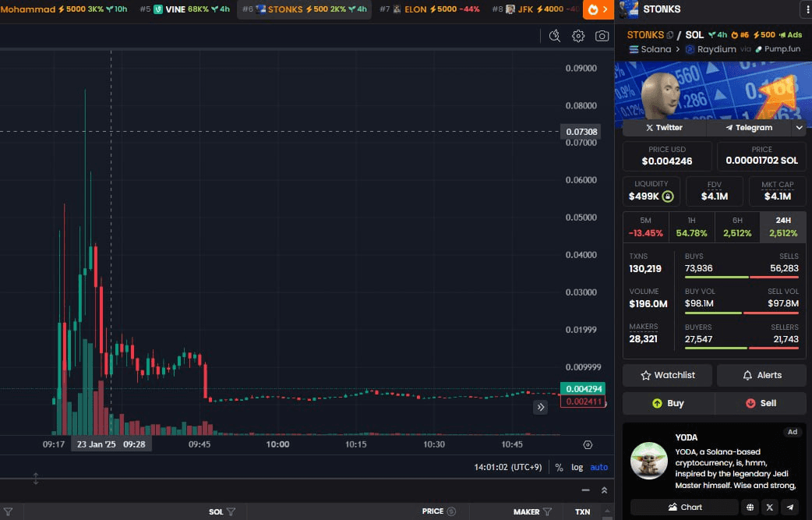
Task: Expand the transactions panel with double chevron
Action: [x=604, y=490]
